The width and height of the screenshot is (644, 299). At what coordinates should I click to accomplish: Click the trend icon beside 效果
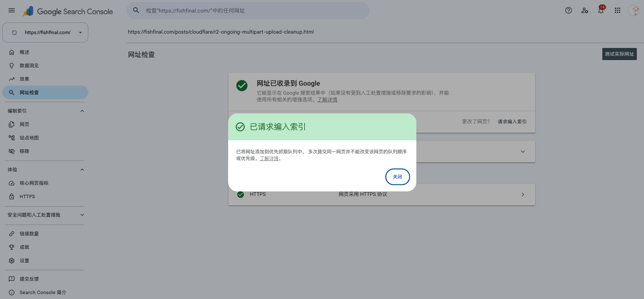pos(12,79)
